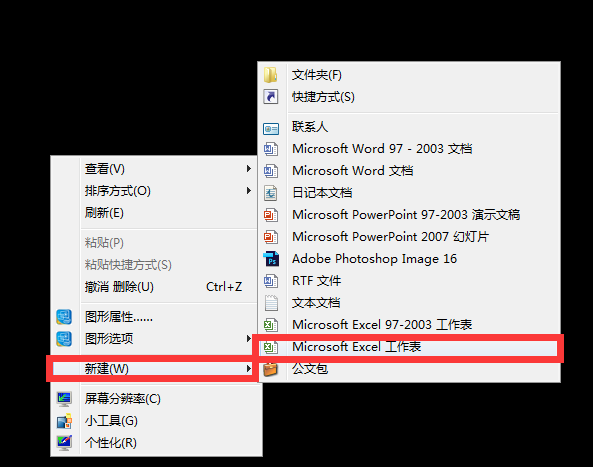Click the Photoshop Ps icon
The width and height of the screenshot is (593, 467).
pyautogui.click(x=271, y=259)
